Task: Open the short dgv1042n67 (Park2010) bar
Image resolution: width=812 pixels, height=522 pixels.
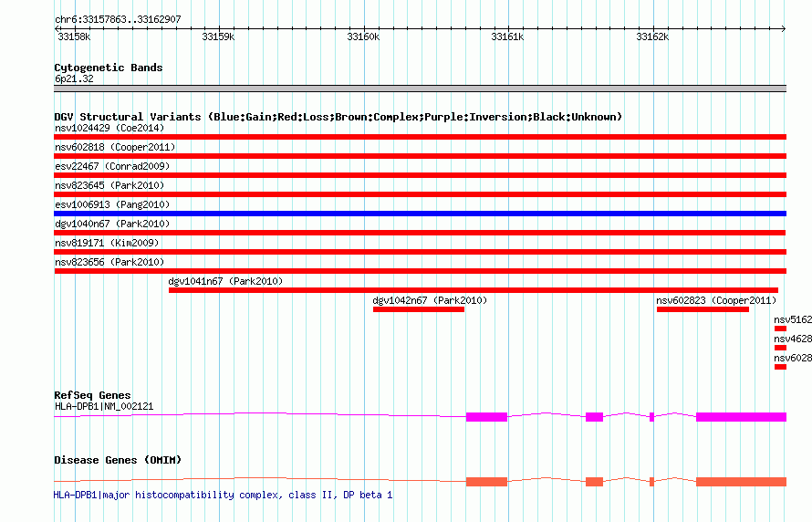Action: pyautogui.click(x=419, y=309)
